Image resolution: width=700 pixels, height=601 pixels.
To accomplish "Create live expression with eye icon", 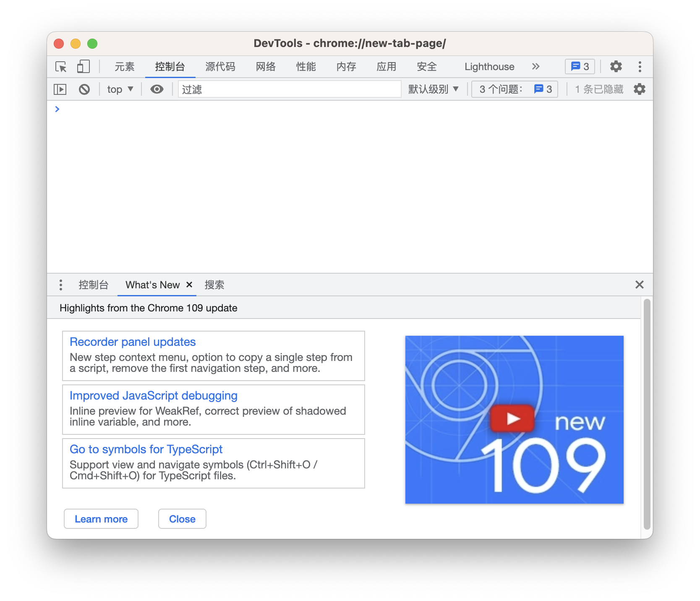I will [x=157, y=89].
